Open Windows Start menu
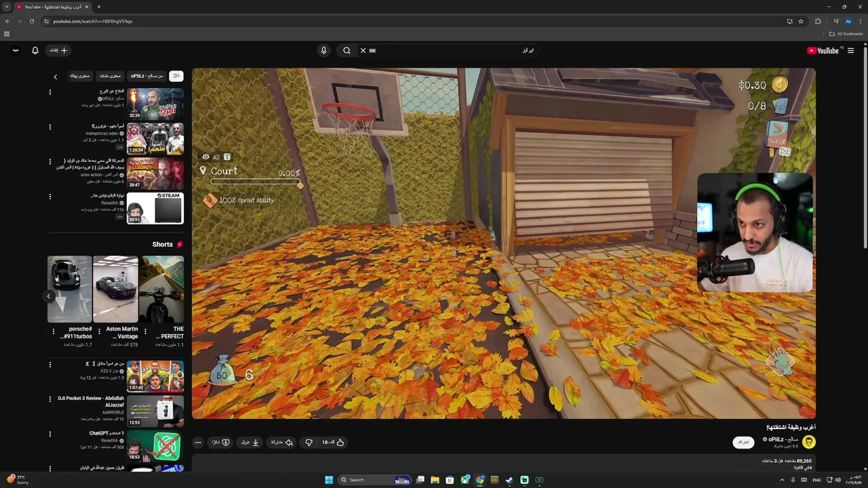The height and width of the screenshot is (488, 868). pos(329,480)
